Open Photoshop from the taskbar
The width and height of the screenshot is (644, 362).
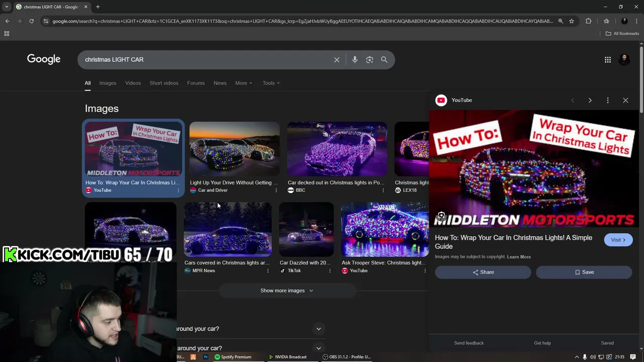pos(205,357)
